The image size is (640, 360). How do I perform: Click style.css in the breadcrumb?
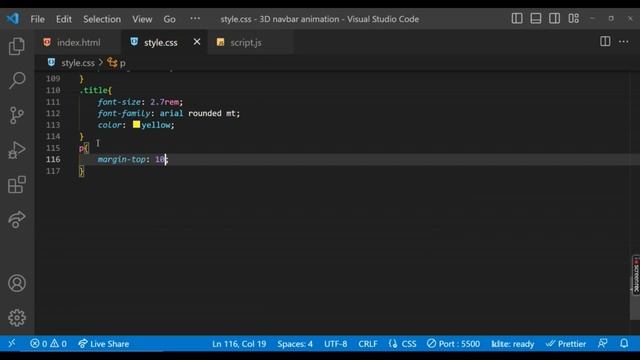(x=78, y=63)
